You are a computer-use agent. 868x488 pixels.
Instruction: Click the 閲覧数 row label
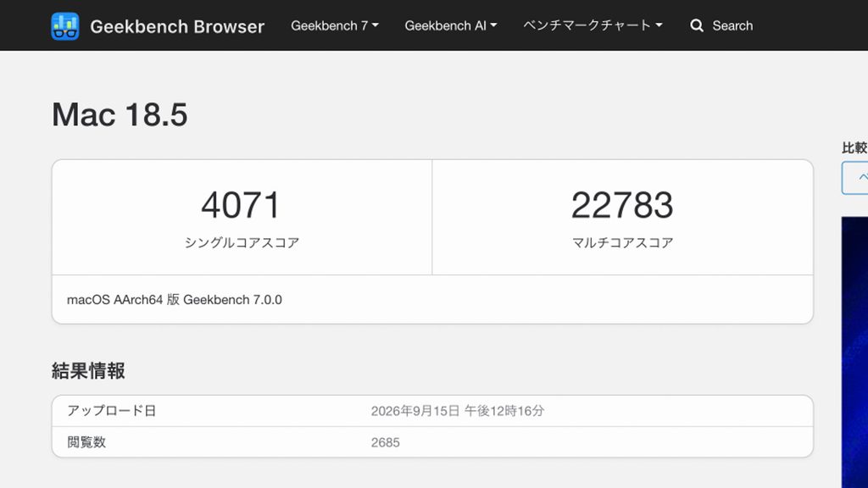pyautogui.click(x=86, y=442)
